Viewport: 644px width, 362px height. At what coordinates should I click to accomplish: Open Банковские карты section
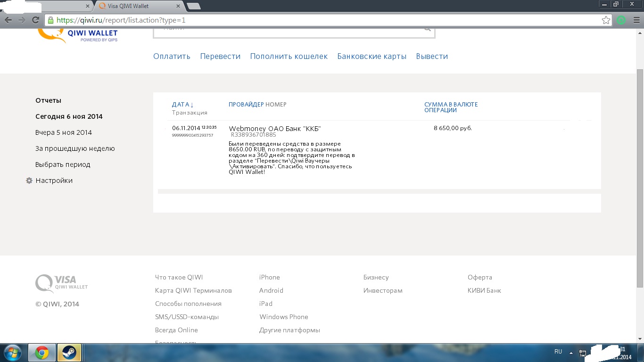372,56
